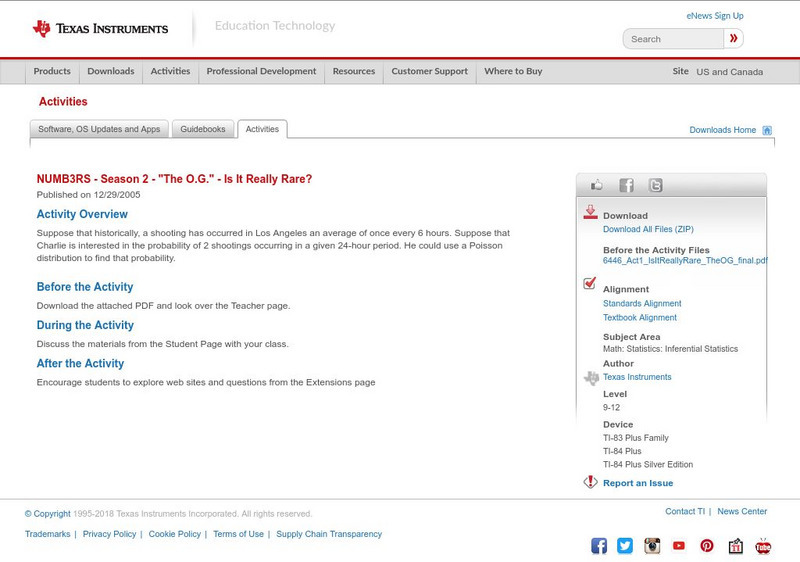Viewport: 800px width, 562px height.
Task: Click the TI-83 Plus Family device text
Action: tap(636, 438)
